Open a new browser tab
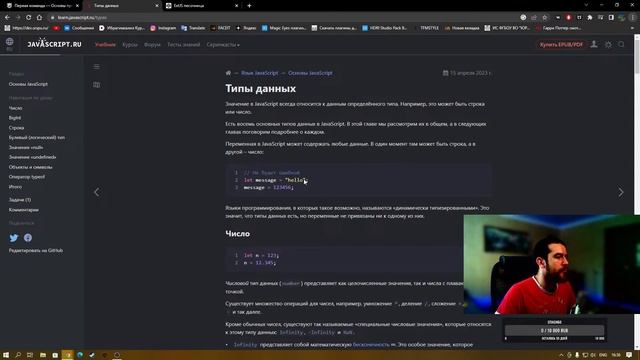 point(249,6)
